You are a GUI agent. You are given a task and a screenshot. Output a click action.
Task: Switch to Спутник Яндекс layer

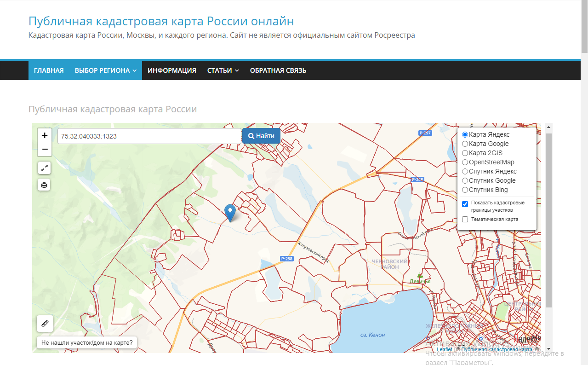pos(465,172)
